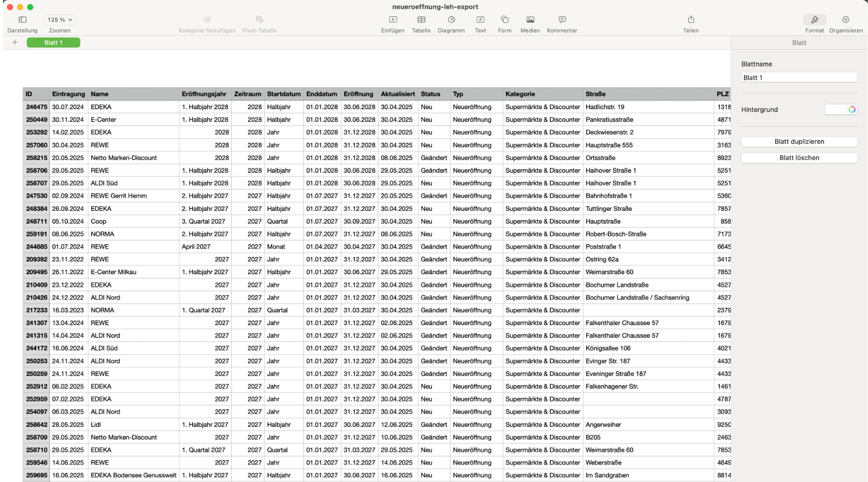Screen dimensions: 868x482
Task: Select the Angerweiher street cell
Action: tap(648, 425)
